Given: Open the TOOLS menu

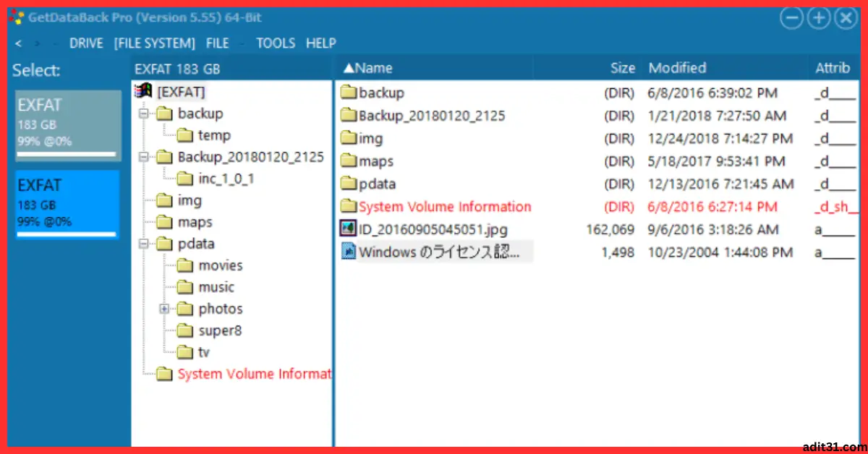Looking at the screenshot, I should [x=276, y=43].
